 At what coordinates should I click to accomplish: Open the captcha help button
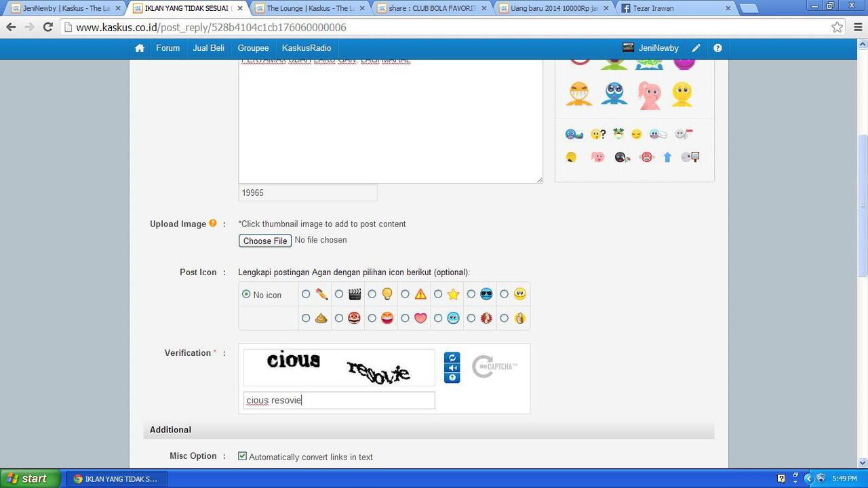[x=452, y=378]
